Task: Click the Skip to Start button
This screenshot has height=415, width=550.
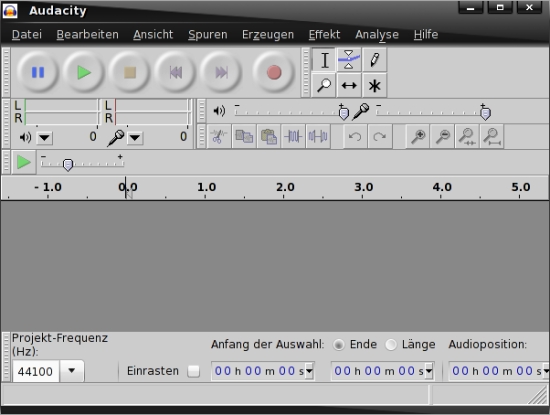Action: [175, 73]
